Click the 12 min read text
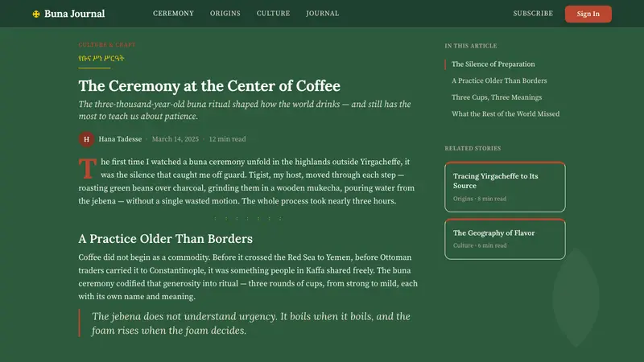 [227, 139]
